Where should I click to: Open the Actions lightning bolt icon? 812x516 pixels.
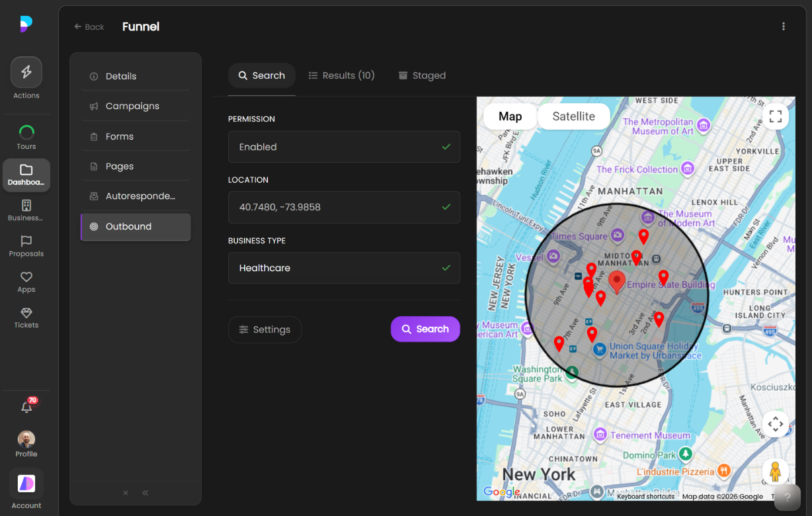[26, 73]
